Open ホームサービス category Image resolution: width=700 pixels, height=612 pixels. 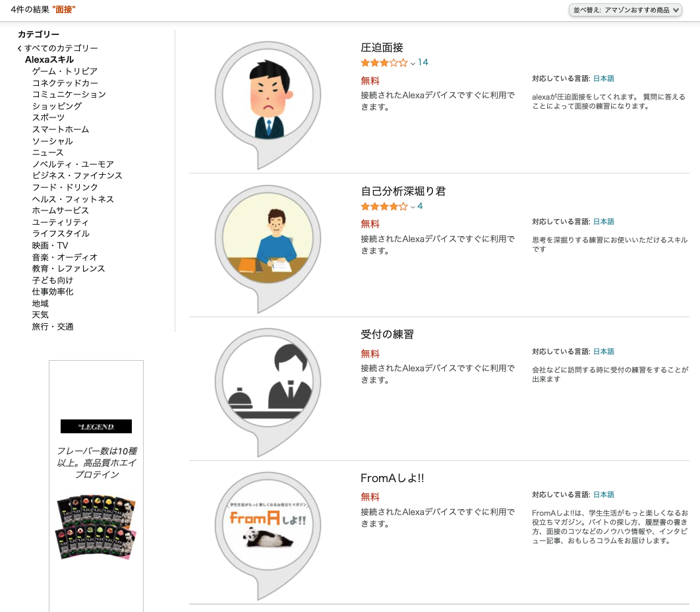pos(60,210)
